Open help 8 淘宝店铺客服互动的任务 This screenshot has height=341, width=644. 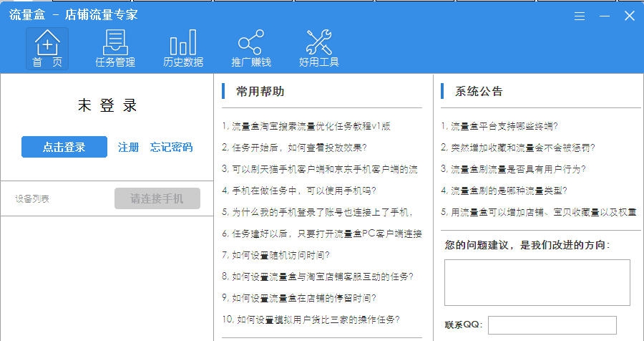(318, 277)
